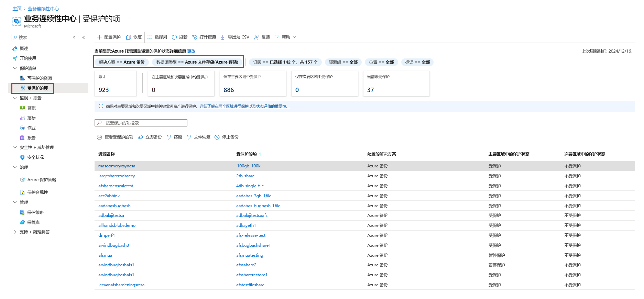Collapse the 管理 section
The image size is (644, 299).
15,202
